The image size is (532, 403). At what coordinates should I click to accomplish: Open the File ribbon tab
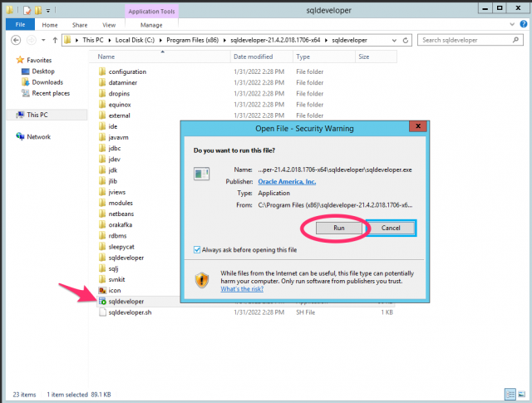(20, 25)
